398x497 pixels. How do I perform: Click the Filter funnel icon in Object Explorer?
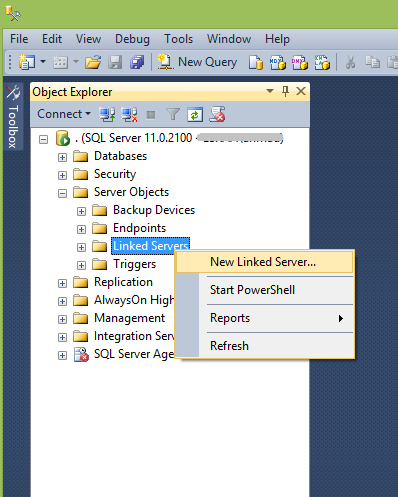click(x=173, y=115)
